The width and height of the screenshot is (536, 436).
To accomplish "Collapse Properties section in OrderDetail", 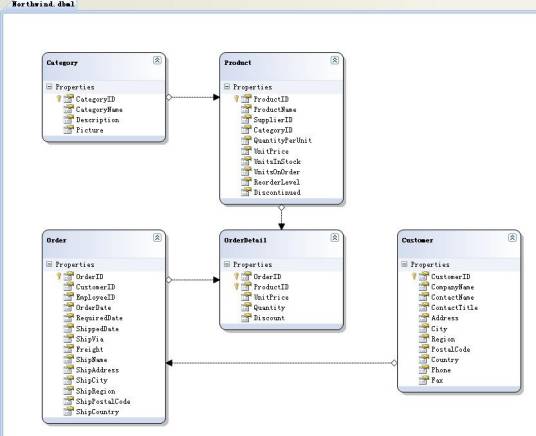I will [x=227, y=264].
